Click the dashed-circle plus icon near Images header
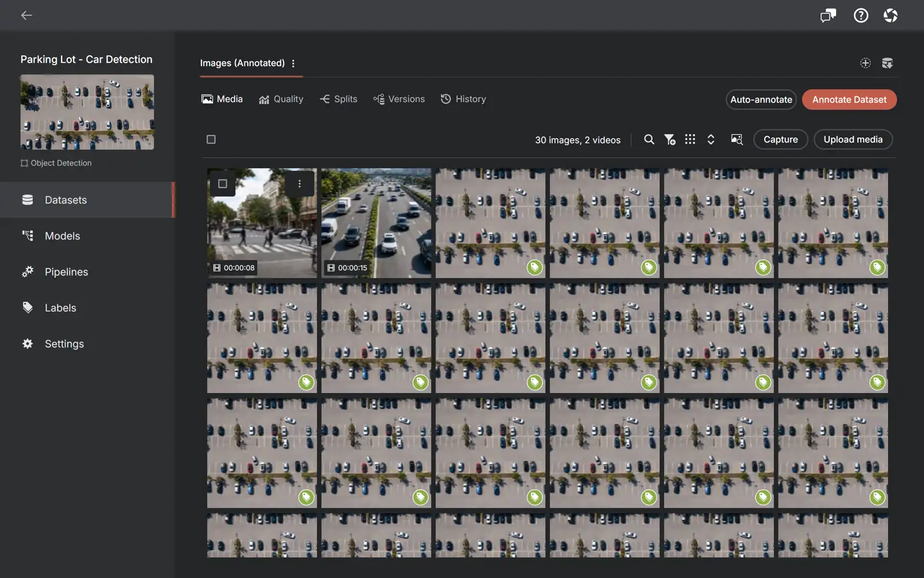924x578 pixels. (x=866, y=63)
